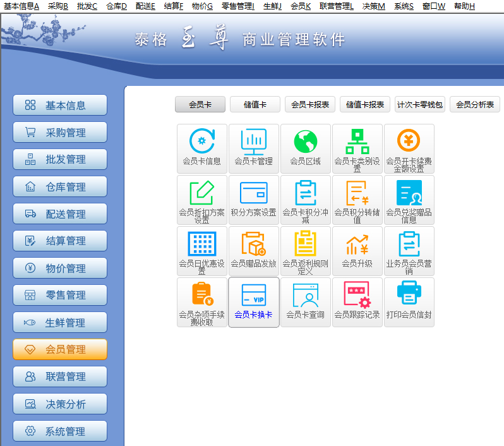Screen dimensions: 504x446
Task: Open 系统管理 sidebar section
Action: (60, 431)
